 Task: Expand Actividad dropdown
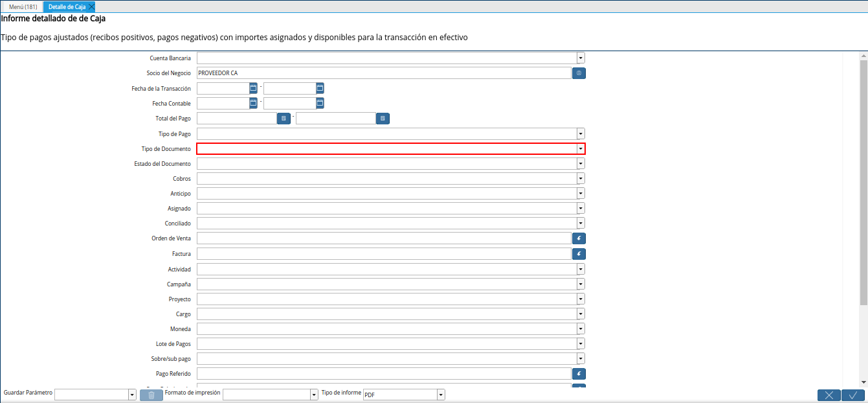(581, 269)
